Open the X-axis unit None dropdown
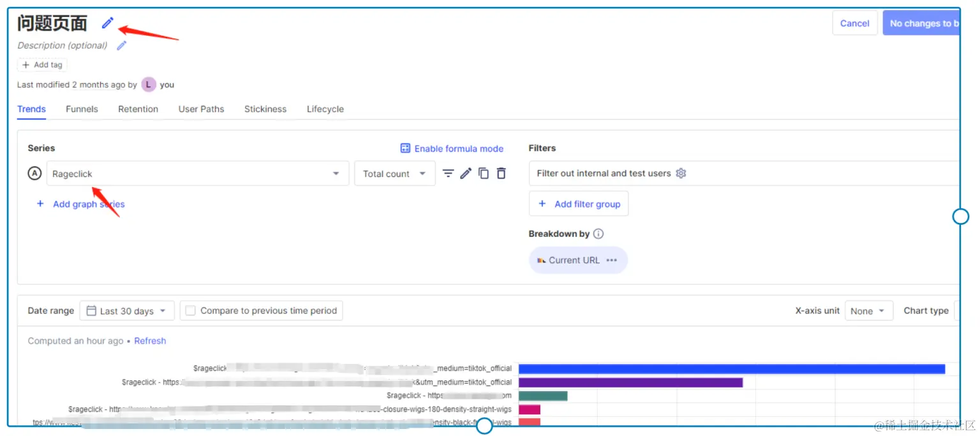This screenshot has width=980, height=436. (869, 311)
